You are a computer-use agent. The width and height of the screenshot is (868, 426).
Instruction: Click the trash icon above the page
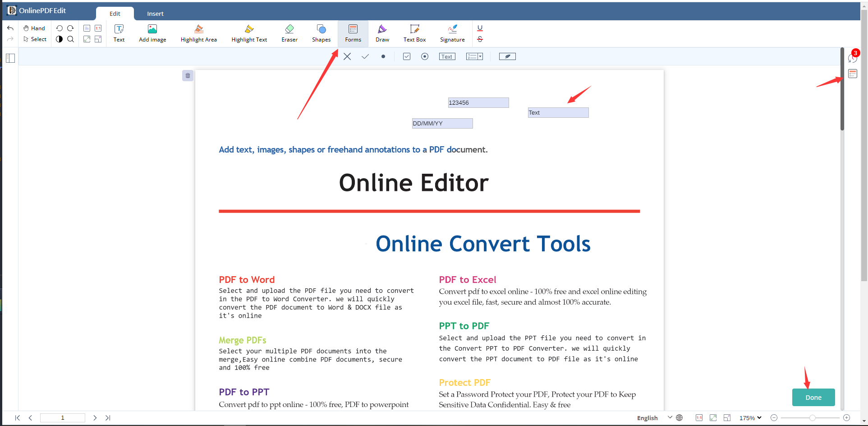pos(188,75)
